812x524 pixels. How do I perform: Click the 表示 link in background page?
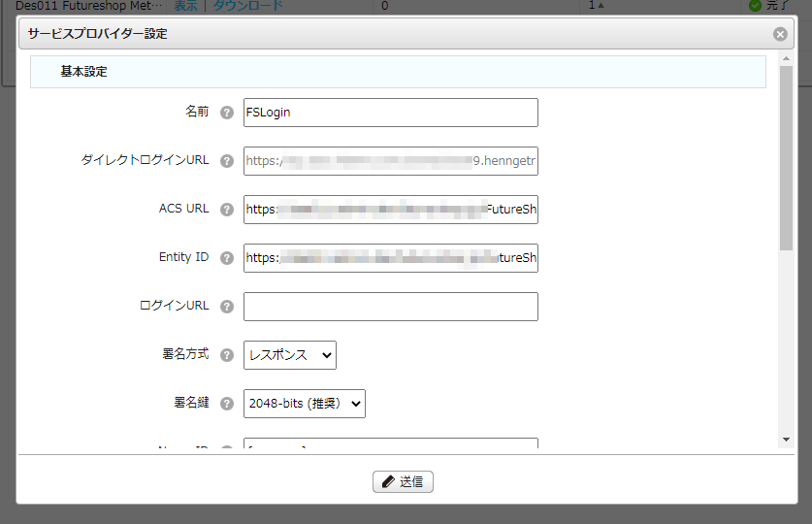click(x=185, y=6)
